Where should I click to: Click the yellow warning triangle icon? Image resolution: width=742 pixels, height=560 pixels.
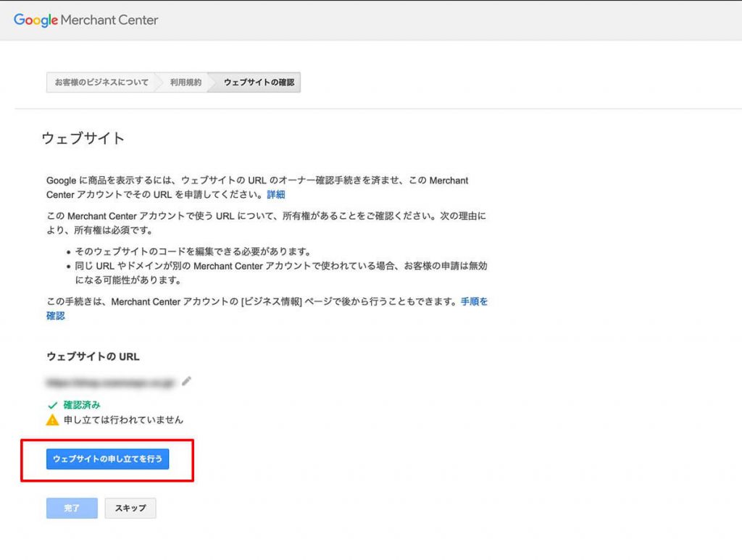click(52, 420)
